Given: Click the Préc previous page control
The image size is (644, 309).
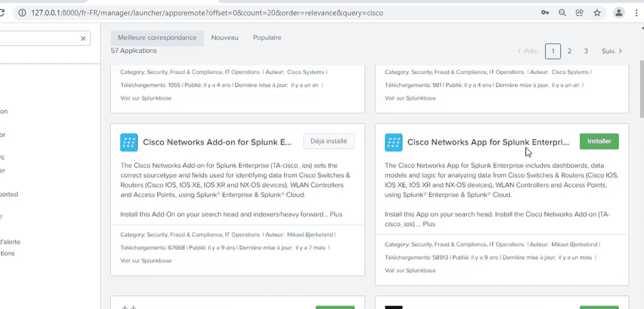Looking at the screenshot, I should 528,51.
